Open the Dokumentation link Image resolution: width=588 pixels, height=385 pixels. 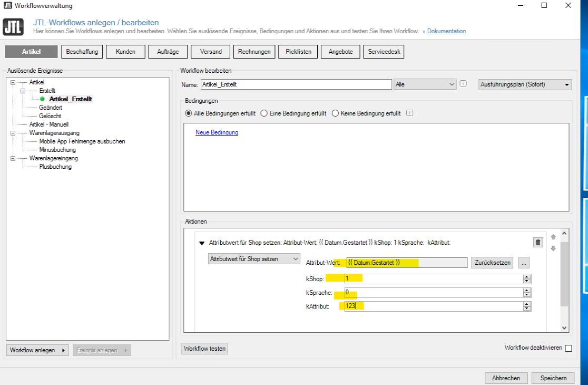(446, 31)
